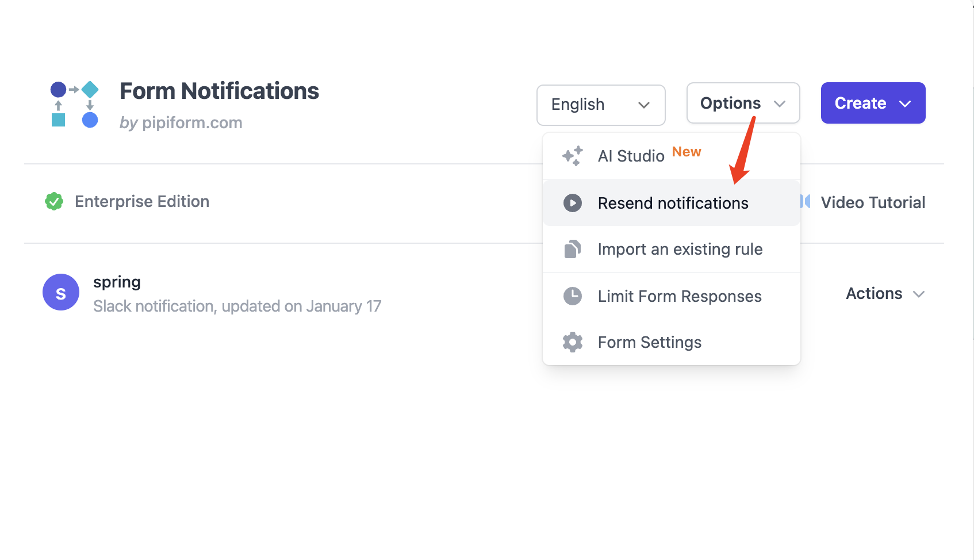Choose Limit Form Responses option
974x560 pixels.
coord(679,296)
